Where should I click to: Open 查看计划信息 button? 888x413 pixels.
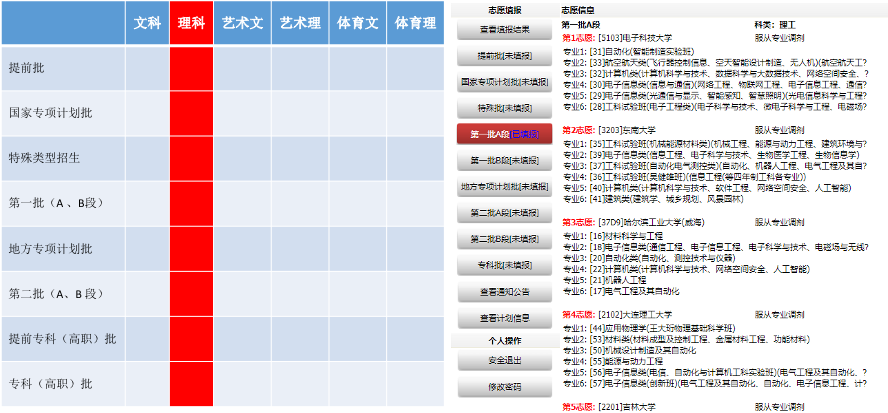[x=505, y=318]
